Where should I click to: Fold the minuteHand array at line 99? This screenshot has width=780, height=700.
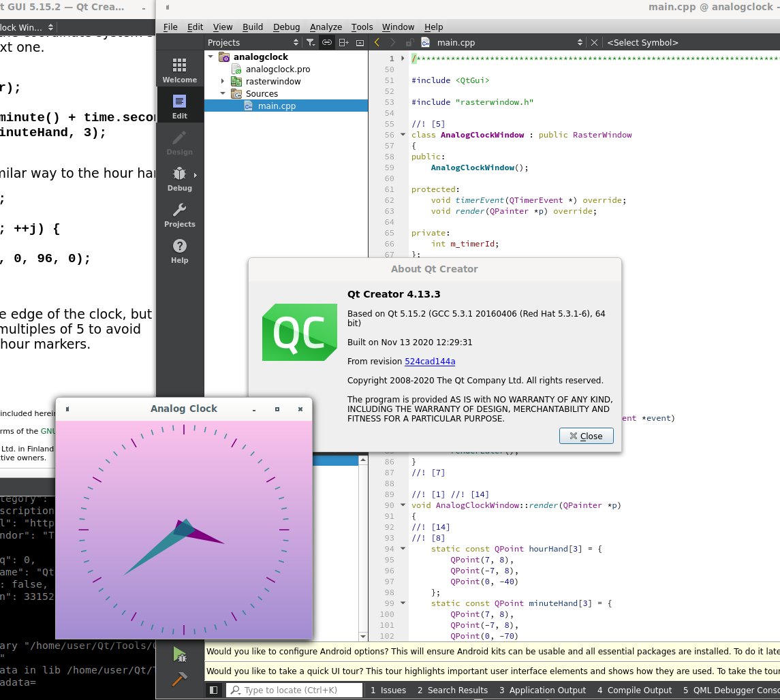click(x=403, y=603)
